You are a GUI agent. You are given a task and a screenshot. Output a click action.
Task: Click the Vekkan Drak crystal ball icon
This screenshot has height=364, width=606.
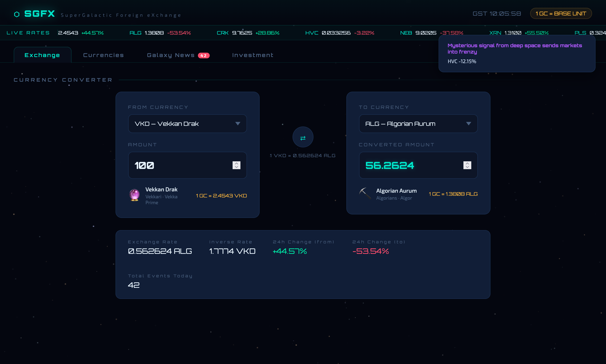tap(134, 195)
